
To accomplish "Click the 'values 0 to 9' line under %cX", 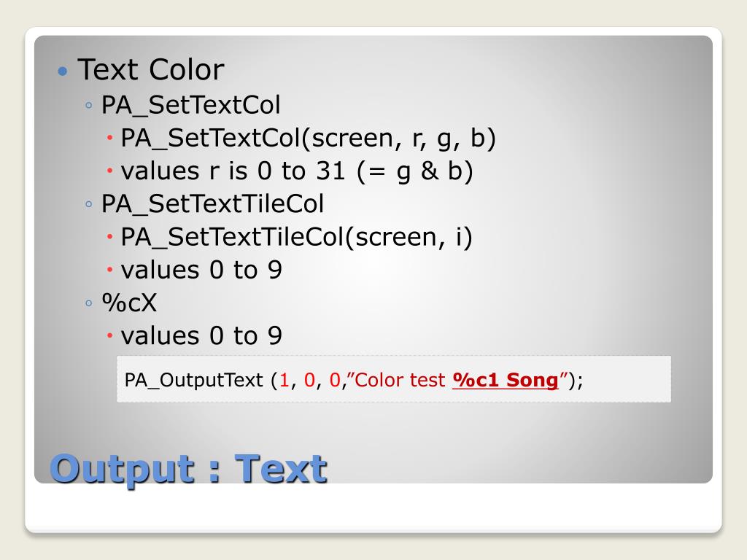I will 201,335.
